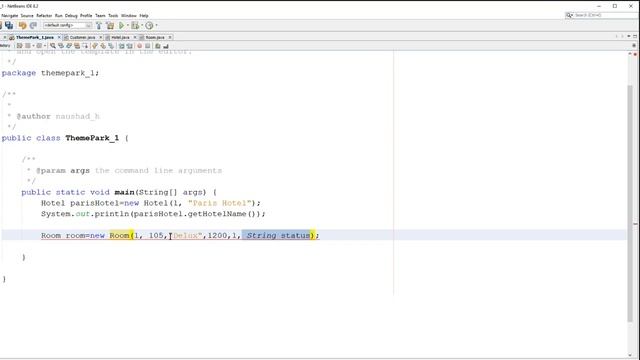Viewport: 640px width, 360px height.
Task: Close the Hotel.java tab
Action: [x=135, y=37]
